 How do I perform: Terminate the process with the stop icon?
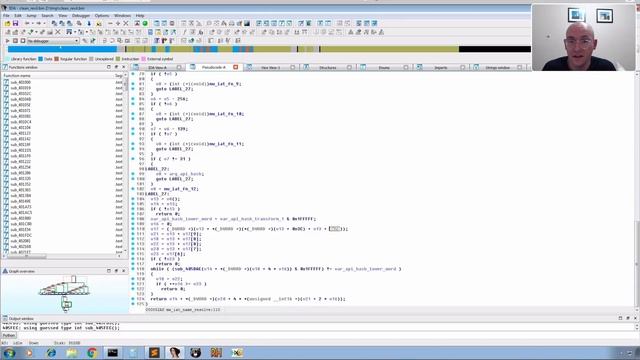tap(23, 41)
